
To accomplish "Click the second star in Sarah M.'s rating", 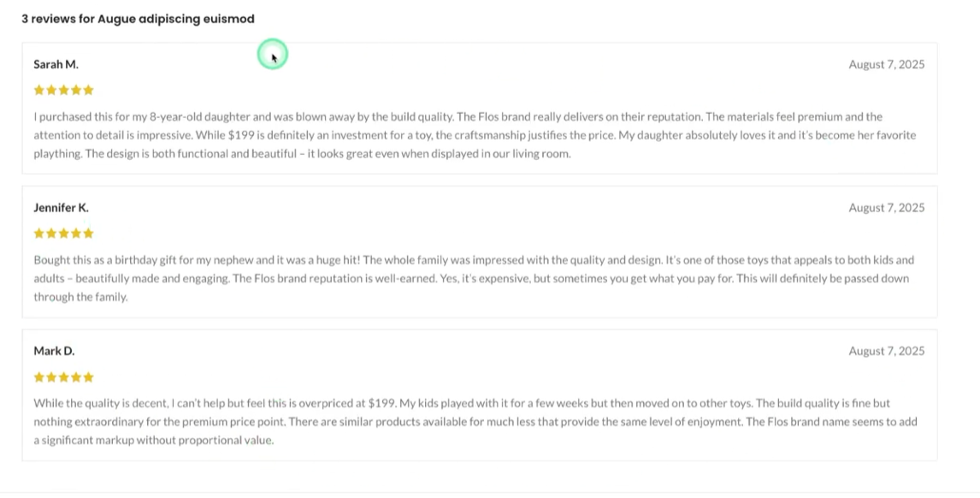I will point(51,90).
